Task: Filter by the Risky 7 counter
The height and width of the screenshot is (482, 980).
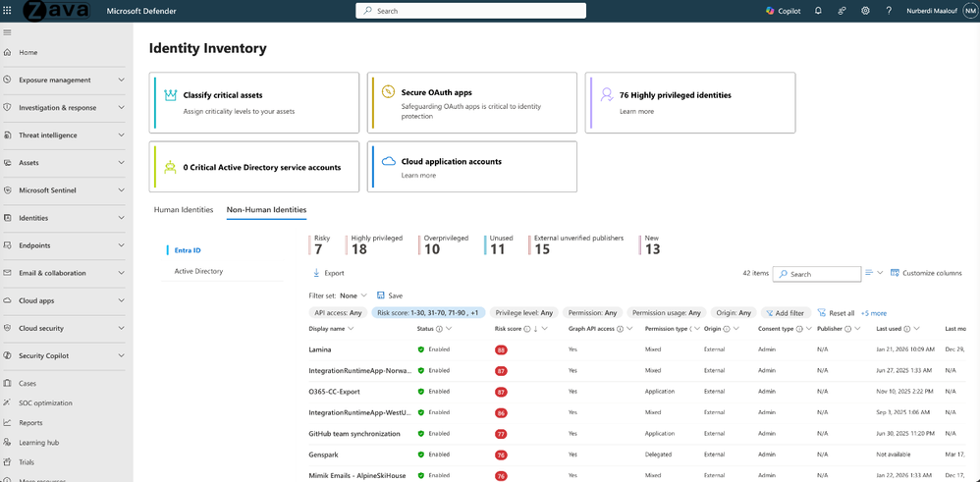Action: 320,245
